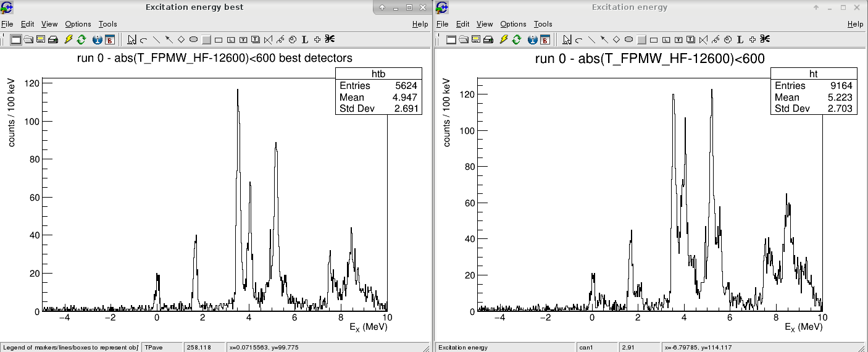Screen dimensions: 868x352
Task: Select Latex text L tool in right window
Action: pos(740,40)
